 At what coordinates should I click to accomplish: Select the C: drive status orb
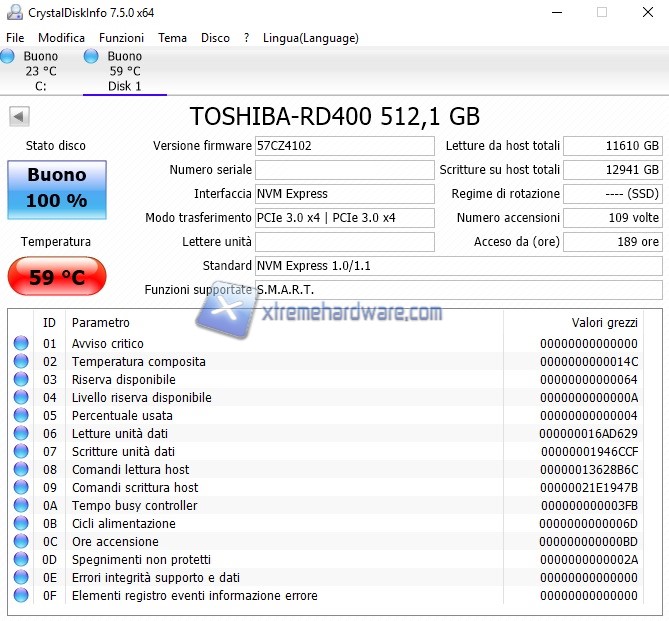pos(8,57)
